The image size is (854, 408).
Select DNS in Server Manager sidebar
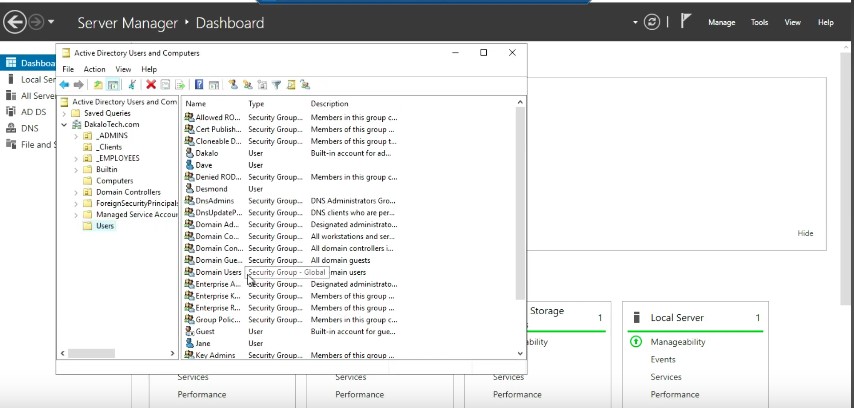pos(29,129)
